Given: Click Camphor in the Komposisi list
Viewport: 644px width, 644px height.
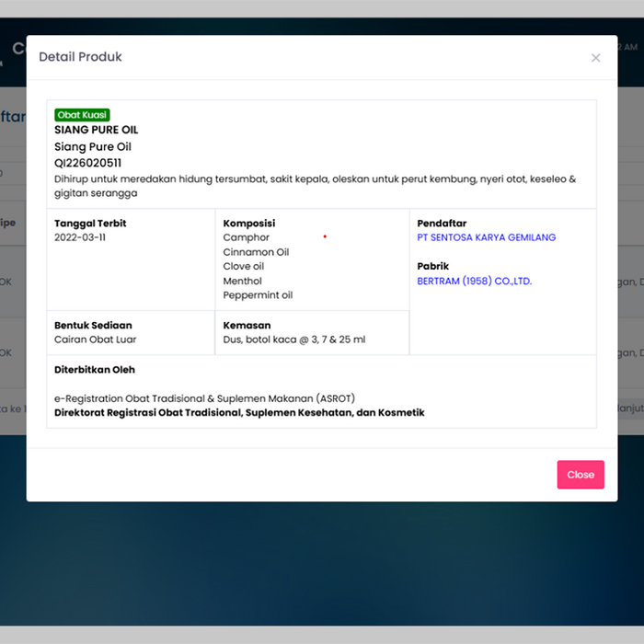Looking at the screenshot, I should coord(246,237).
